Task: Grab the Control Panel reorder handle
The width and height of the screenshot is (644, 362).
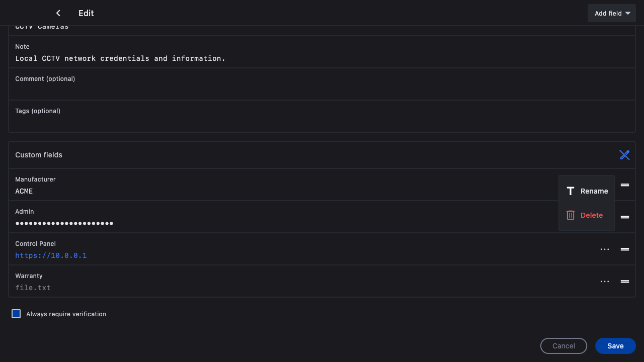Action: pyautogui.click(x=625, y=249)
